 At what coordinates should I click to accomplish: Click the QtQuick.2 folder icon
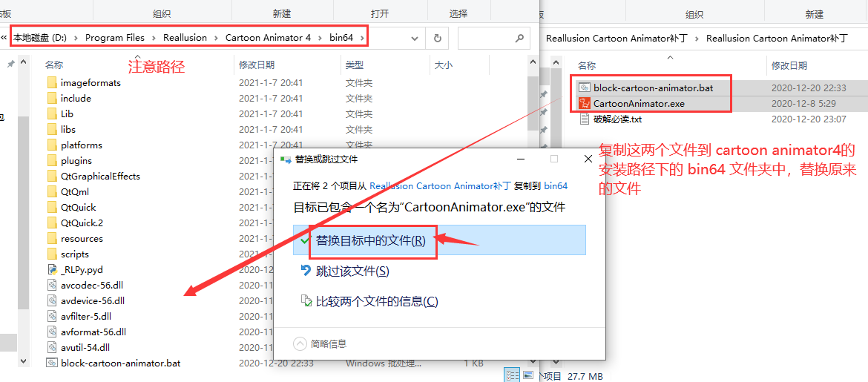pos(52,223)
